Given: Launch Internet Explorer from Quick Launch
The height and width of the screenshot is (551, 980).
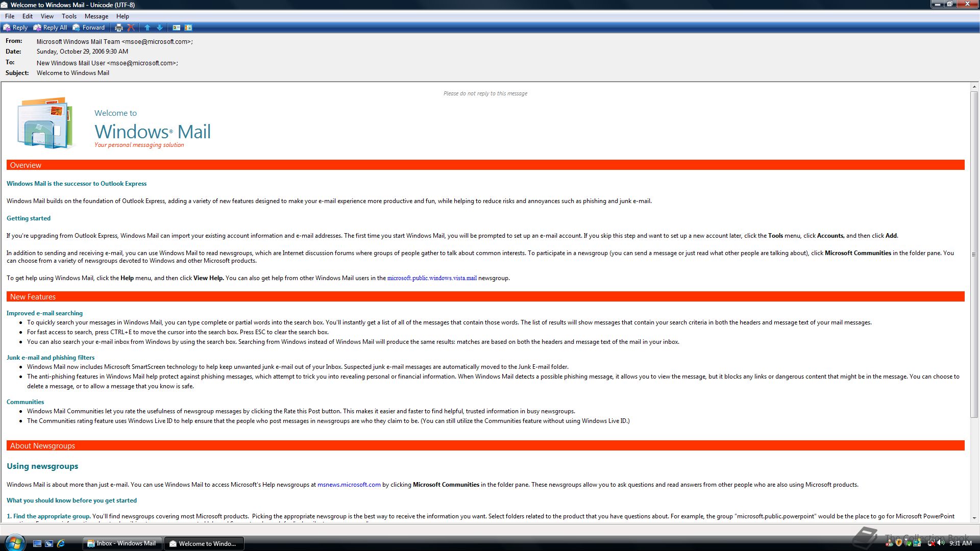Looking at the screenshot, I should pos(61,543).
